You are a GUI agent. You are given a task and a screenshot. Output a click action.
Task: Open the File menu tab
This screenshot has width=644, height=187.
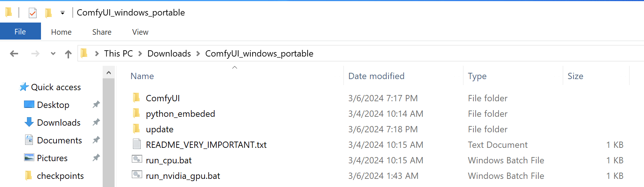point(20,32)
